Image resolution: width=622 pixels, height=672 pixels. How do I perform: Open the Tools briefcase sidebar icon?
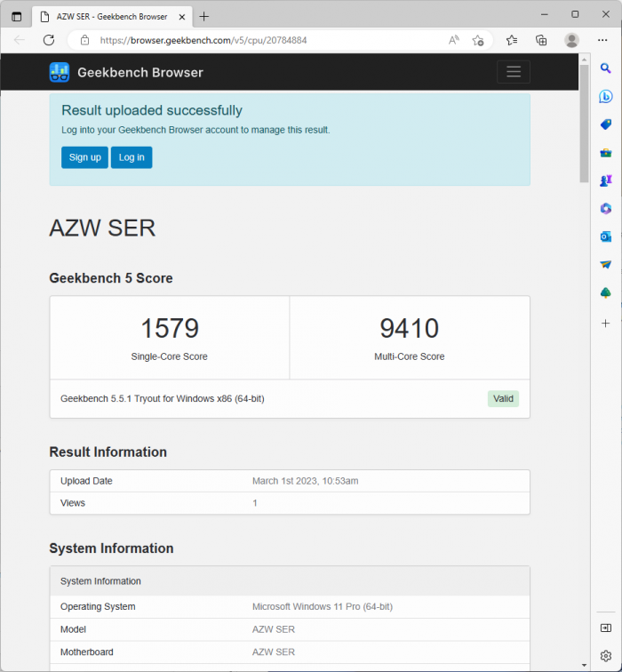pyautogui.click(x=605, y=153)
